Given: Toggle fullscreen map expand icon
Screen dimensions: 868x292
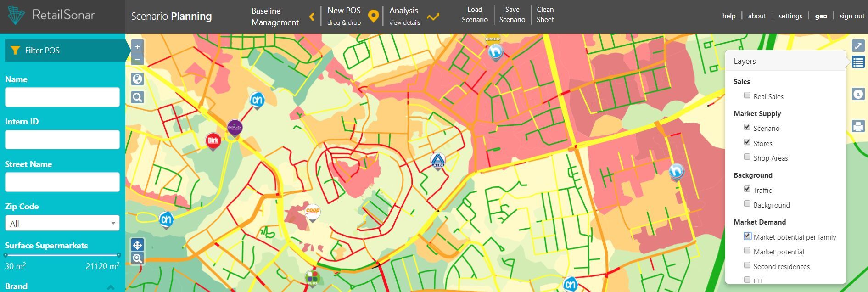Looking at the screenshot, I should click(x=858, y=46).
